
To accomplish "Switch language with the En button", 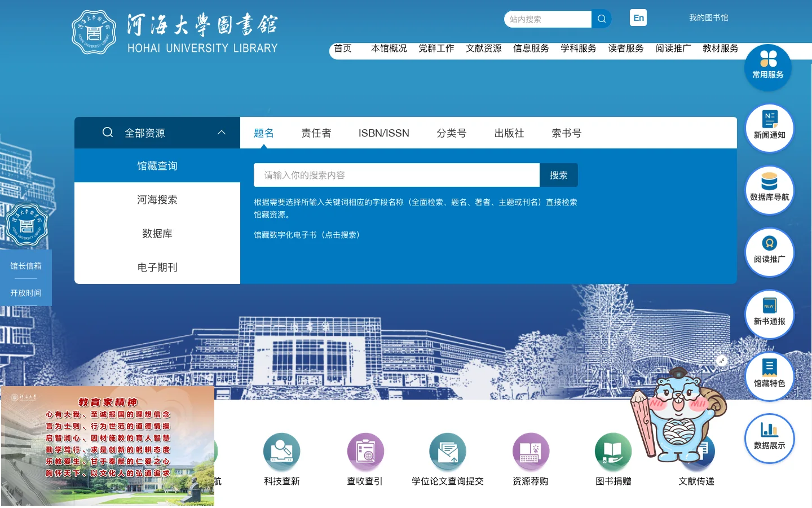I will (x=638, y=17).
